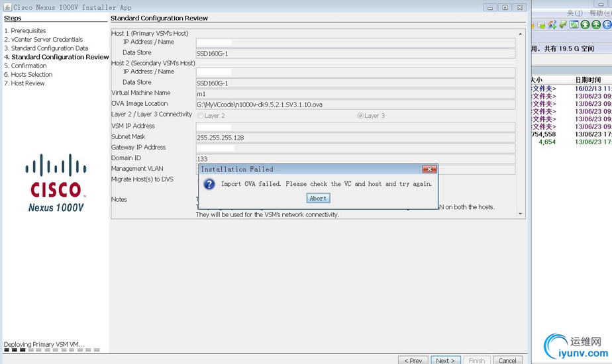Open the 帮助 menu in file manager
The height and width of the screenshot is (364, 612).
click(600, 13)
